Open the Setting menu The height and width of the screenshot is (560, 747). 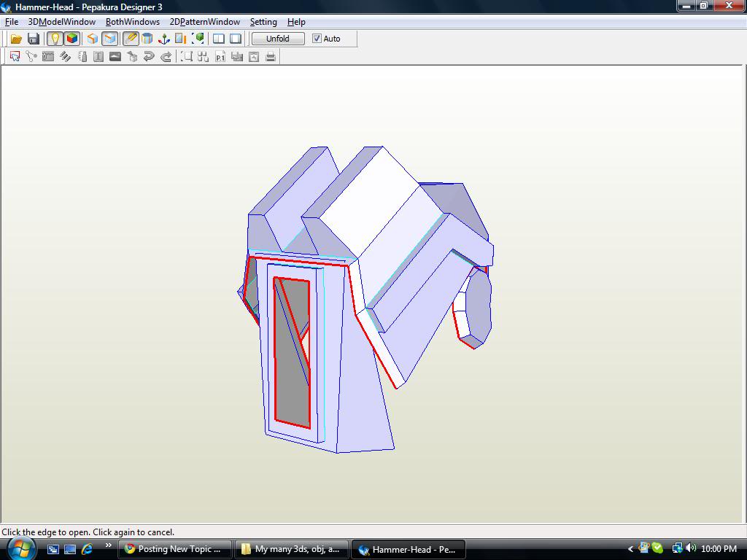coord(263,22)
